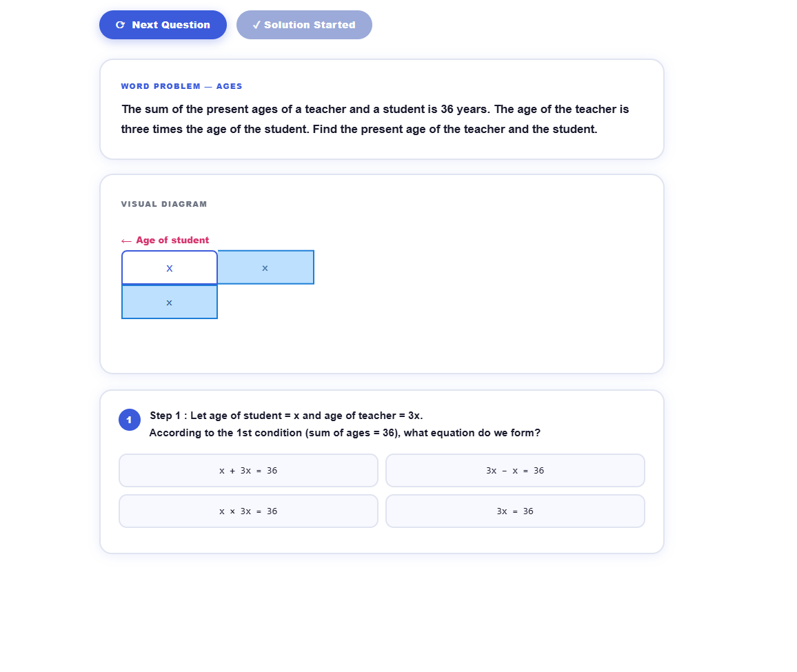Viewport: 797px width, 672px height.
Task: Click the checkmark icon on Solution Started
Action: 256,24
